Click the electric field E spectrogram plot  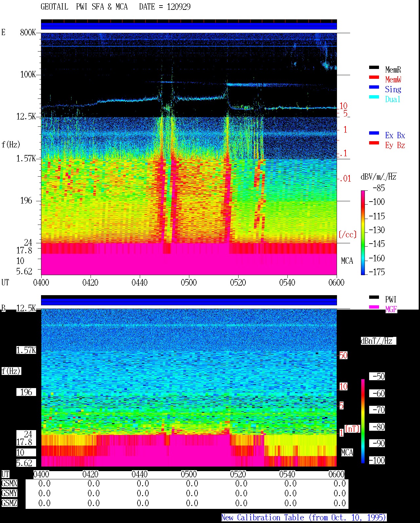click(x=189, y=154)
